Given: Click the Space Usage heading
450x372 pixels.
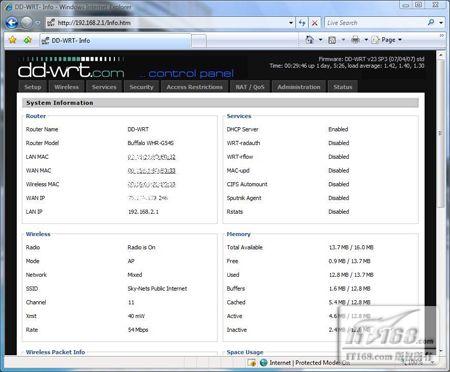Looking at the screenshot, I should (245, 352).
